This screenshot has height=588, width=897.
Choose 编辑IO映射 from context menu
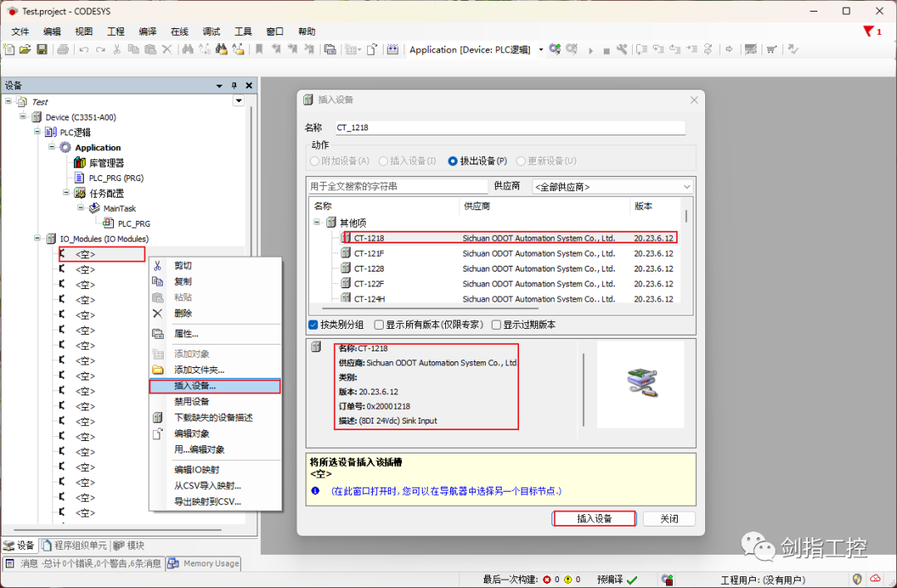point(215,469)
